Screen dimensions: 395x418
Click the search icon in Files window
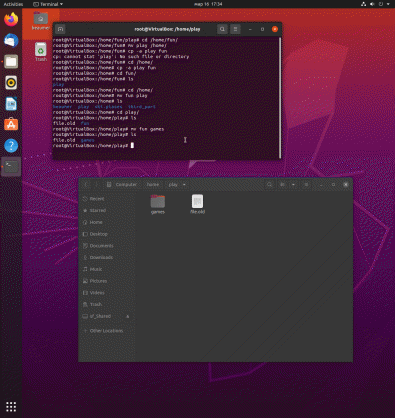[x=269, y=184]
